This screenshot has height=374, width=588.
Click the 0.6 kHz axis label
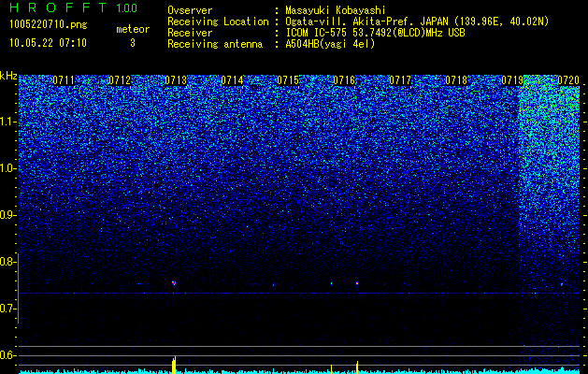(x=7, y=355)
